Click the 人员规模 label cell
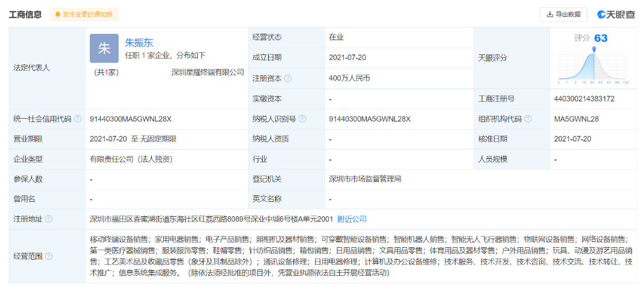This screenshot has height=289, width=644. [512, 159]
